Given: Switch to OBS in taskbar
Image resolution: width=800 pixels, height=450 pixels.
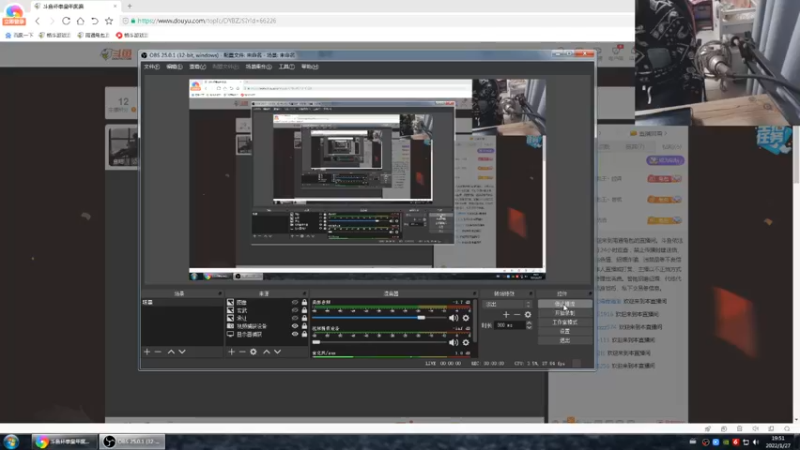Looking at the screenshot, I should tap(132, 441).
